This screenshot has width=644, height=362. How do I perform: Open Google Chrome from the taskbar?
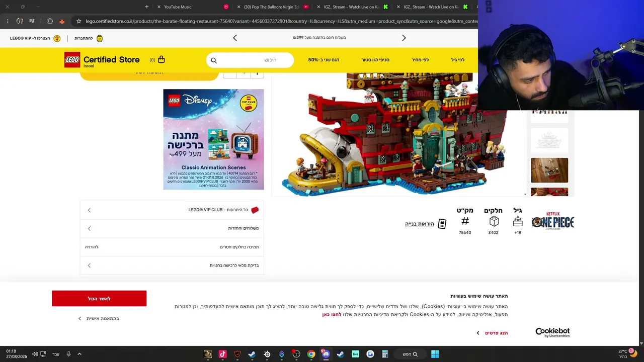[311, 354]
